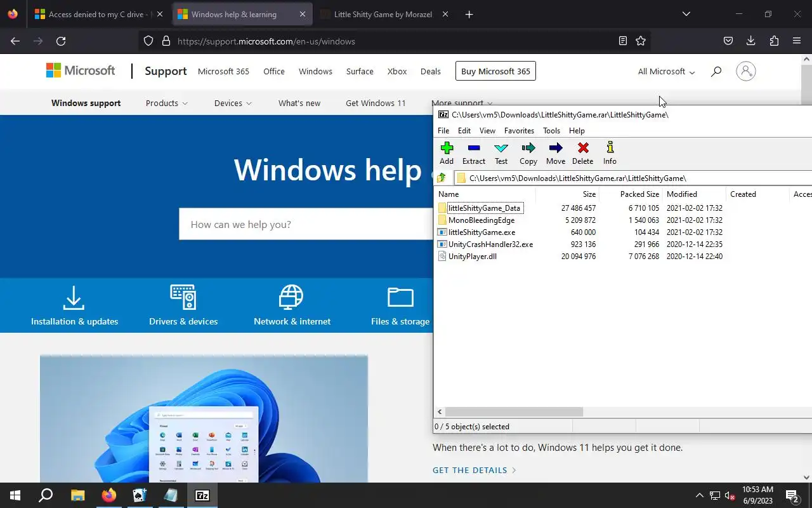Select the Copy toolbar icon in 7-Zip
The image size is (812, 508).
[x=528, y=153]
